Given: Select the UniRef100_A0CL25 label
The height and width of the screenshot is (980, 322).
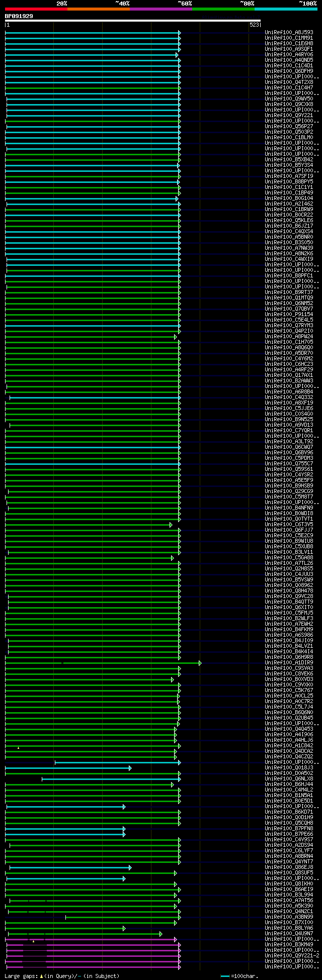Looking at the screenshot, I should coord(289,696).
